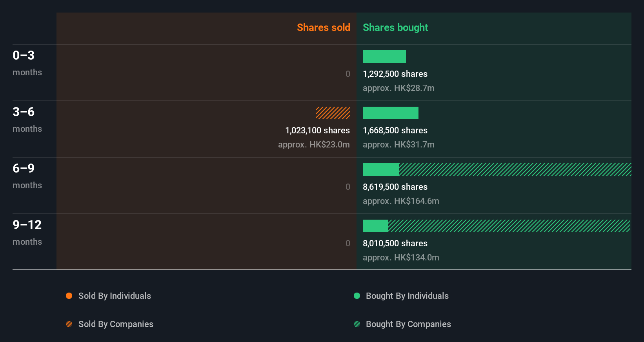The image size is (644, 342).
Task: Click the zero sold value in 0–3 months row
Action: [348, 74]
